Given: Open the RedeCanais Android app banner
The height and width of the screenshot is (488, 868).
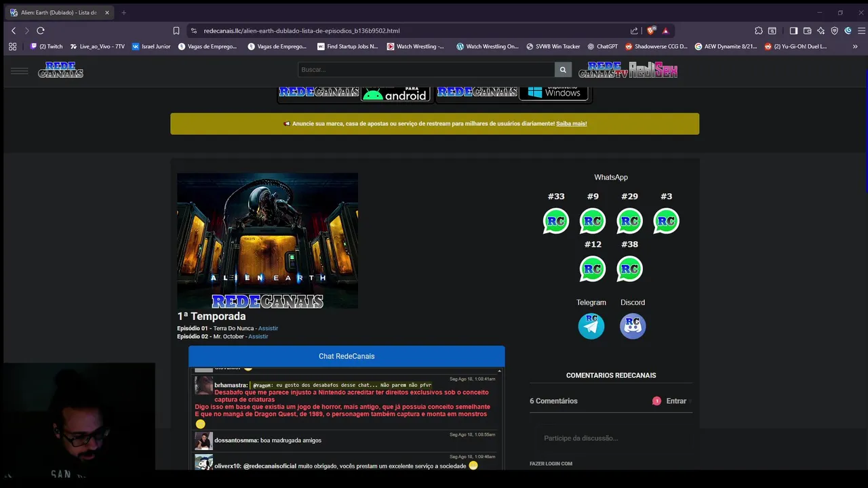Looking at the screenshot, I should click(355, 94).
